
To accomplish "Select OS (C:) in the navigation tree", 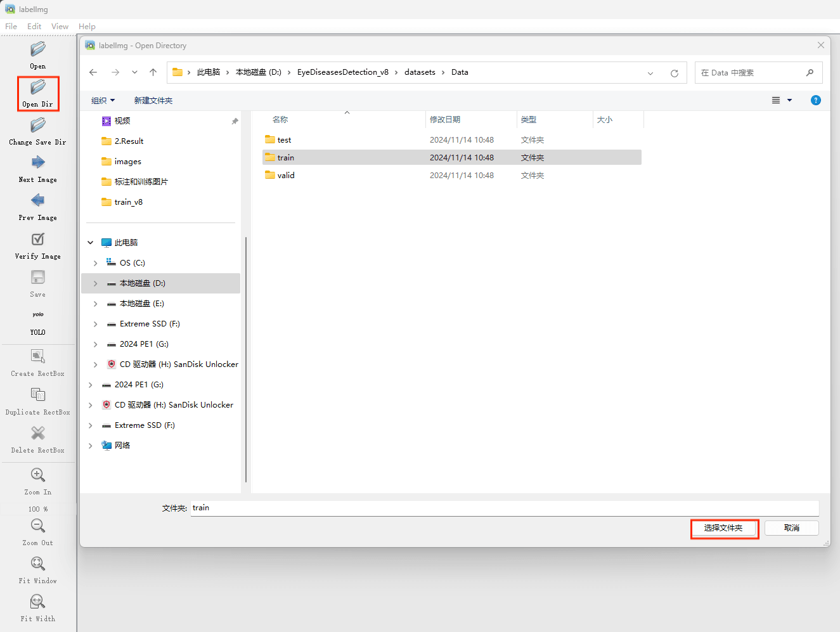I will click(132, 263).
